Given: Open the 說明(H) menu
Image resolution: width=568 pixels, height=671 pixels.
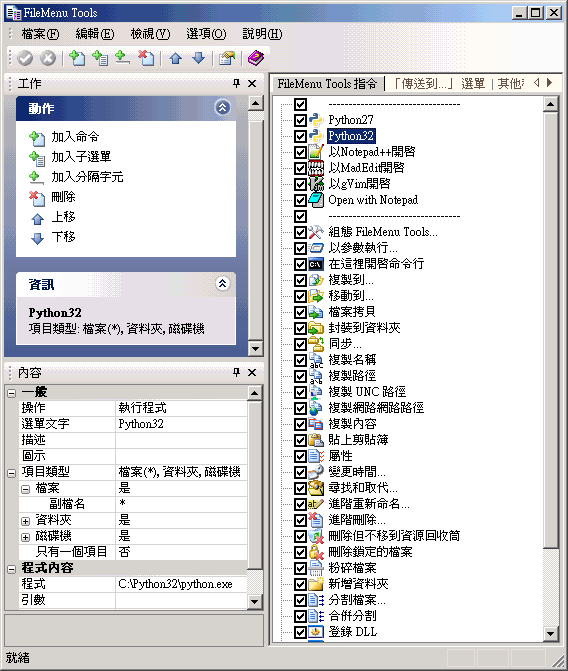Looking at the screenshot, I should pos(262,34).
